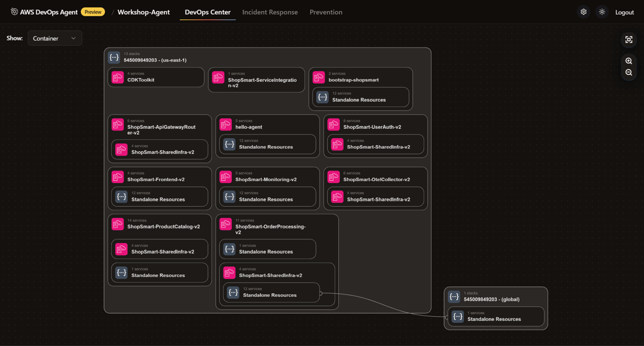Select ShopSmart-UserAuth-v2 service block
644x346 pixels.
tap(375, 124)
